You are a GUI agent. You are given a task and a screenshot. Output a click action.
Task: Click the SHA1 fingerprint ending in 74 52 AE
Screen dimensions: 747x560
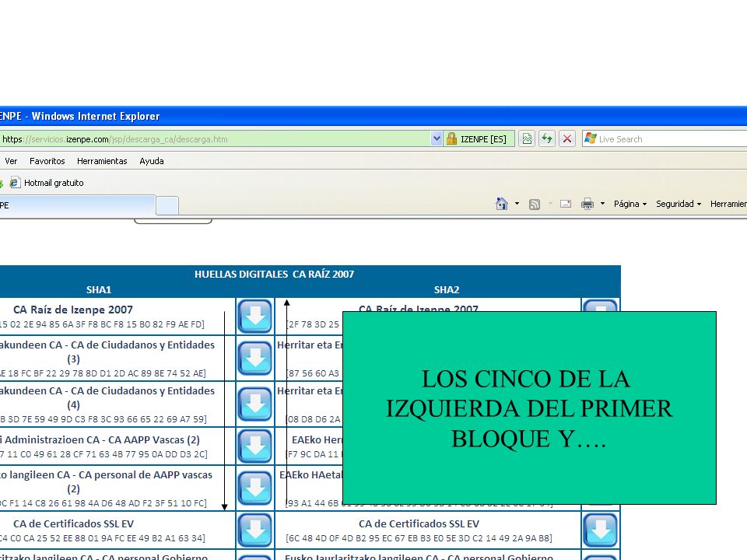tap(103, 373)
